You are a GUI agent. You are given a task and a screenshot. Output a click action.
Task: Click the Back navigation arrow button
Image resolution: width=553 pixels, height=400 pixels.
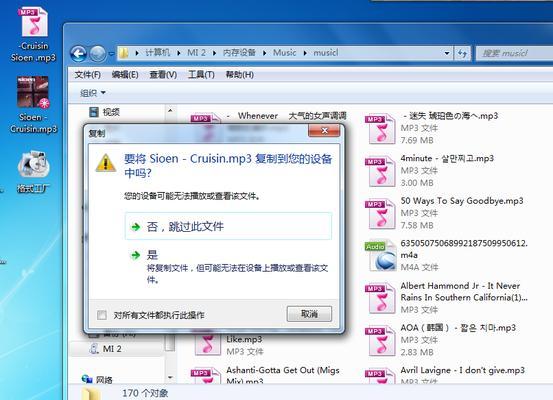pyautogui.click(x=78, y=54)
